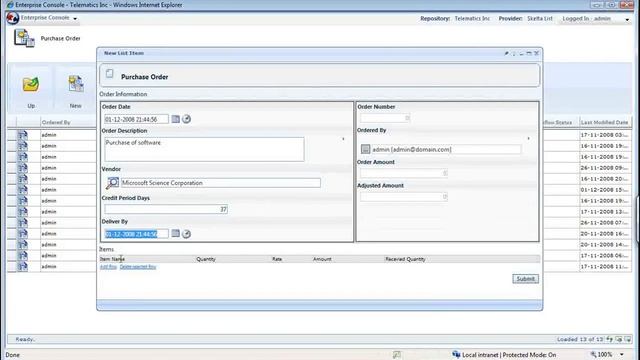This screenshot has width=640, height=360.
Task: Click the Order Description text area
Action: [204, 149]
